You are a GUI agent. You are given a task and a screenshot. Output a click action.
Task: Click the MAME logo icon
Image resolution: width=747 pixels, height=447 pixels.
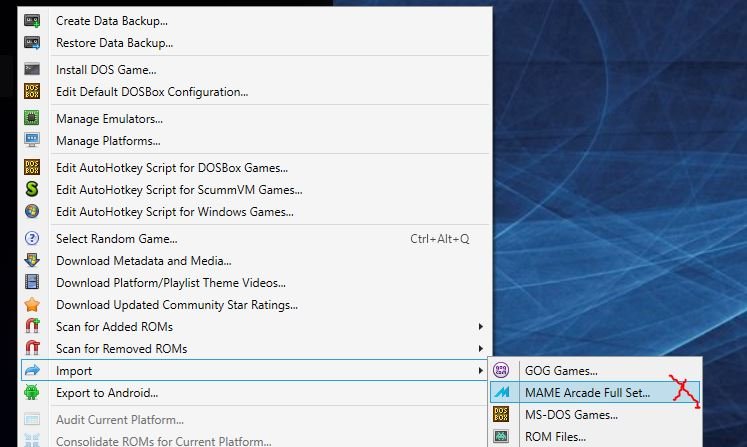(x=501, y=392)
